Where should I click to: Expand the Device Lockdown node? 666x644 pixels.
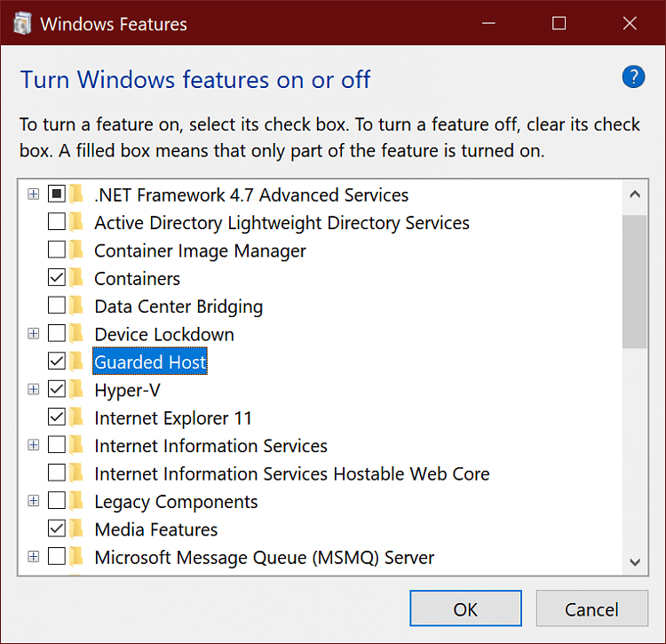click(x=33, y=333)
